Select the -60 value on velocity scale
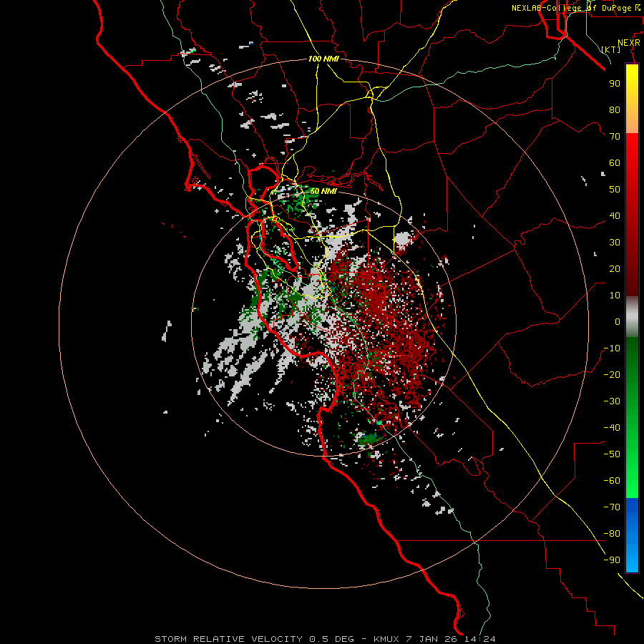This screenshot has height=644, width=644. (612, 481)
